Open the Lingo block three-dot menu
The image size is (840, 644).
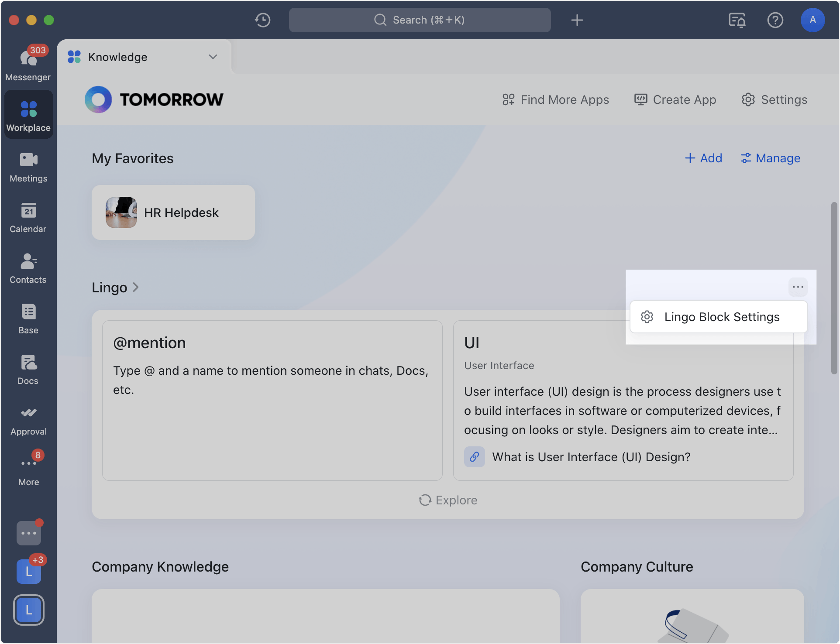(x=798, y=287)
